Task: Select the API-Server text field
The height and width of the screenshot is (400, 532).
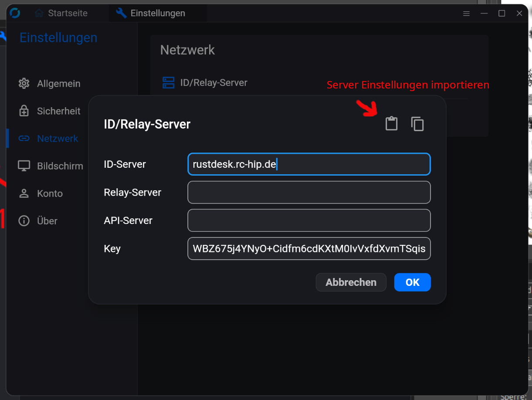Action: 309,220
